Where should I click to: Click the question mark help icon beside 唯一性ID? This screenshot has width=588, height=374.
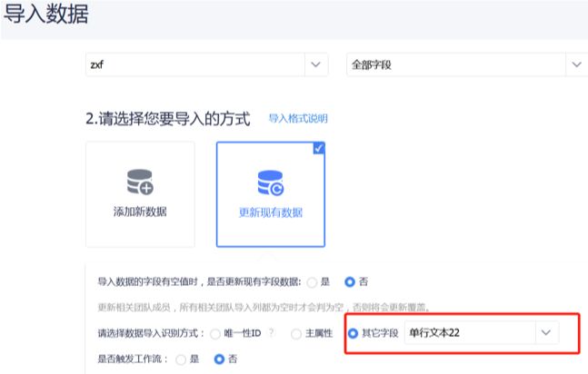(x=271, y=334)
